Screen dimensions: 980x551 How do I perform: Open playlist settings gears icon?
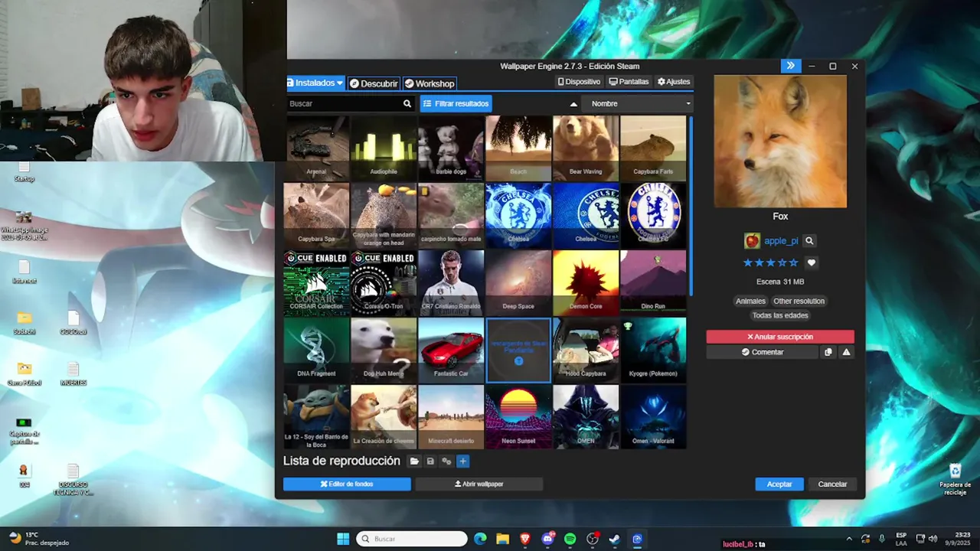(446, 461)
